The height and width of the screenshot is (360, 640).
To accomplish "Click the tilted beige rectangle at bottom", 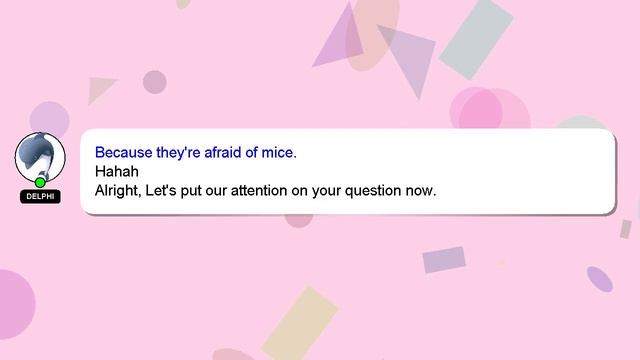I will pyautogui.click(x=300, y=323).
